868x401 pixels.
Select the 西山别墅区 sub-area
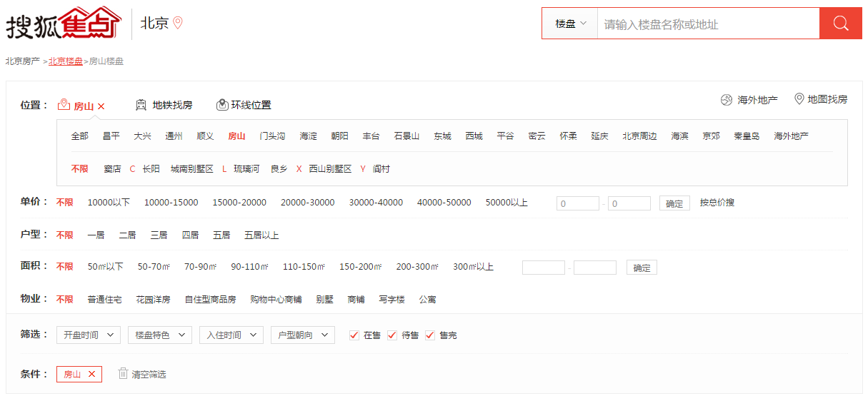point(331,169)
